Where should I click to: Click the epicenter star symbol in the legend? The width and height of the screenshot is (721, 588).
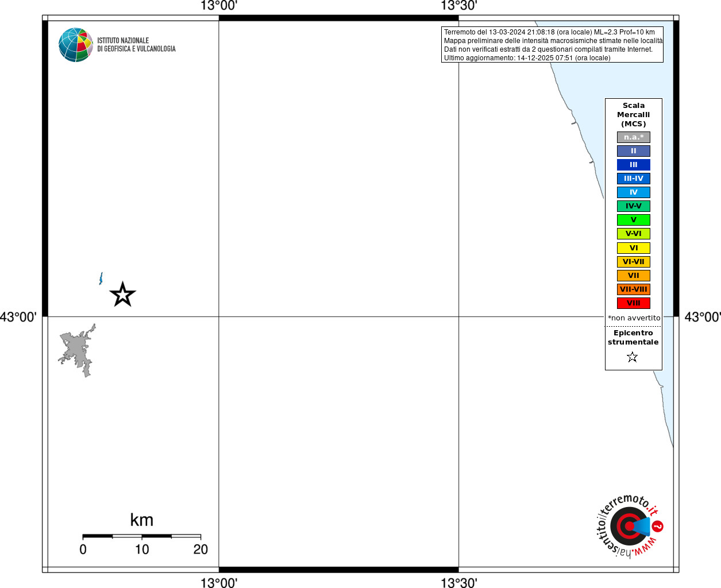click(x=633, y=357)
